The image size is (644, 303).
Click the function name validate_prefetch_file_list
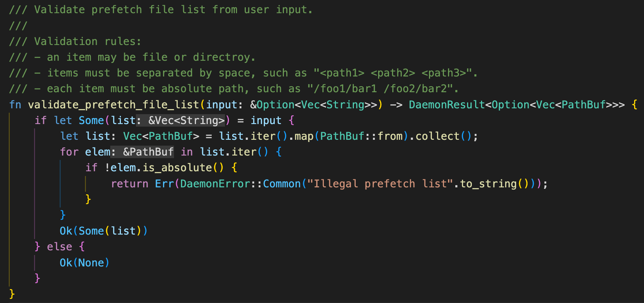point(114,105)
